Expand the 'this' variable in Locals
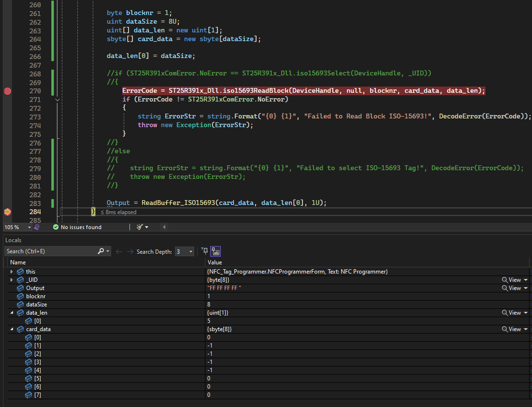Viewport: 532px width, 407px height. pyautogui.click(x=12, y=272)
